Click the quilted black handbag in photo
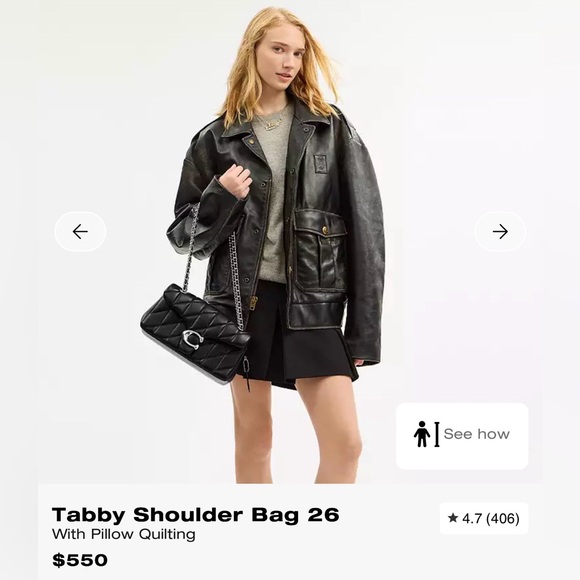The image size is (580, 580). 194,333
